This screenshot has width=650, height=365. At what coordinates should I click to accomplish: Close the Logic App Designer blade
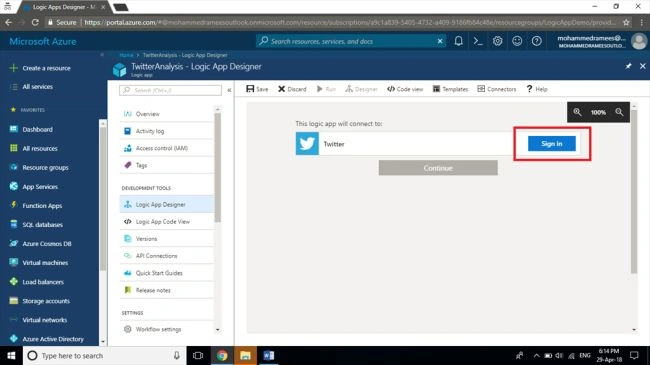click(643, 66)
